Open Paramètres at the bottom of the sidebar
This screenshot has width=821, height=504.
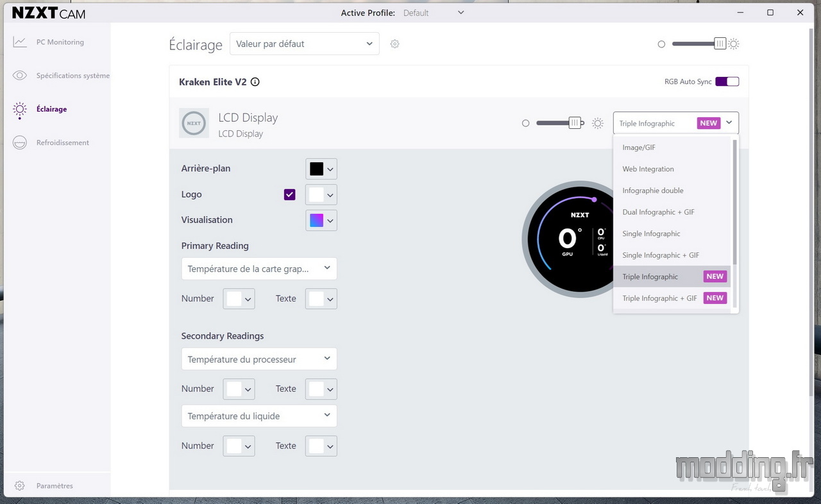(x=55, y=485)
